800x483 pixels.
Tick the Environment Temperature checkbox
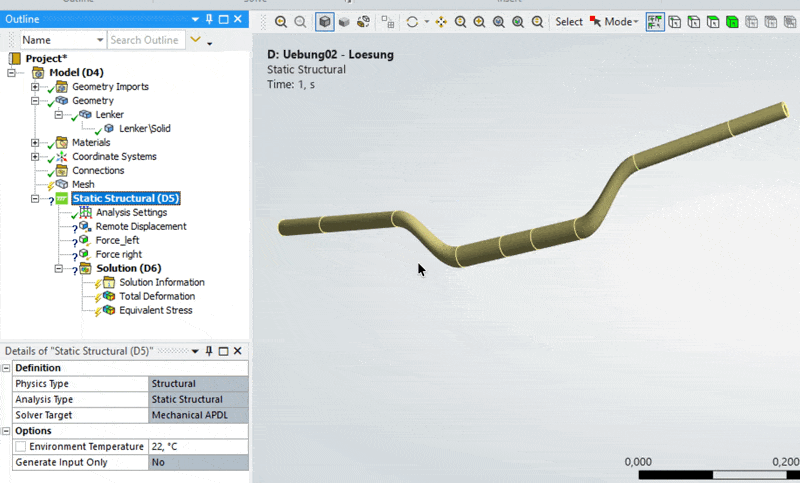pyautogui.click(x=20, y=446)
